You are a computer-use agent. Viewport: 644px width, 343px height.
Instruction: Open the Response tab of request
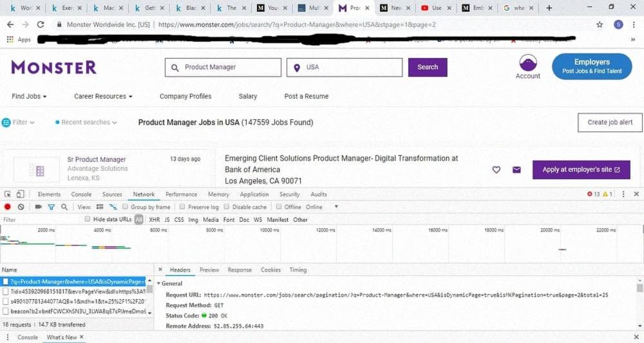tap(240, 269)
